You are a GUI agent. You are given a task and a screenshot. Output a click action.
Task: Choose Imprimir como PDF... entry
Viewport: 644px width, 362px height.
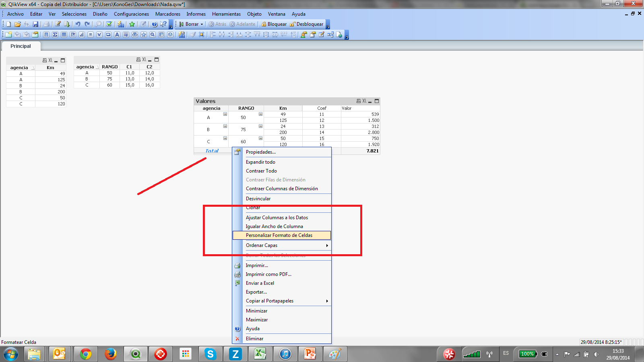(282, 274)
